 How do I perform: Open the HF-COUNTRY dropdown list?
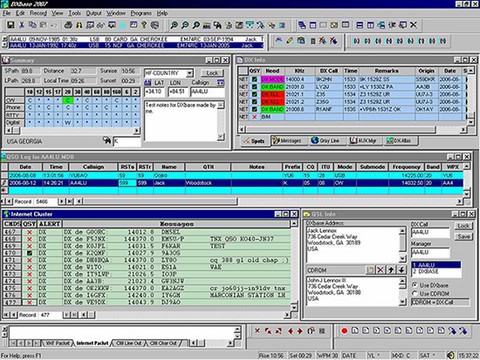(190, 73)
